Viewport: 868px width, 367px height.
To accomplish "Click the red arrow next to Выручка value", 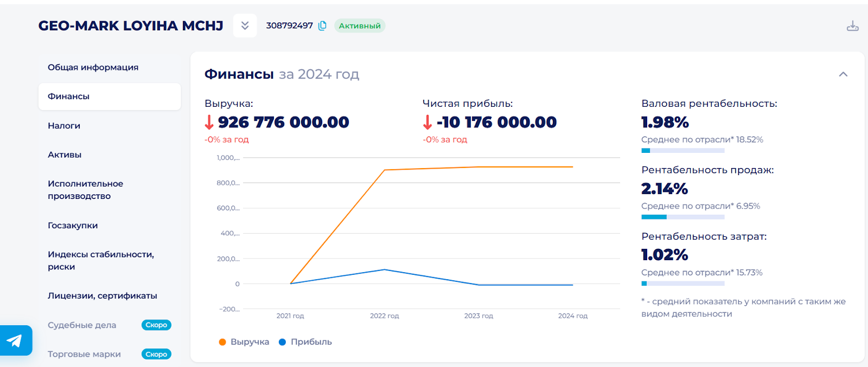I will point(209,123).
